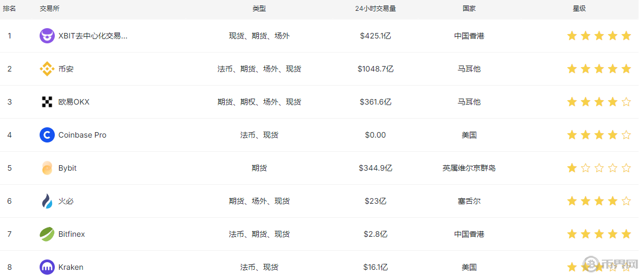The height and width of the screenshot is (279, 644).
Task: Click the 国家 column header
Action: [x=469, y=9]
